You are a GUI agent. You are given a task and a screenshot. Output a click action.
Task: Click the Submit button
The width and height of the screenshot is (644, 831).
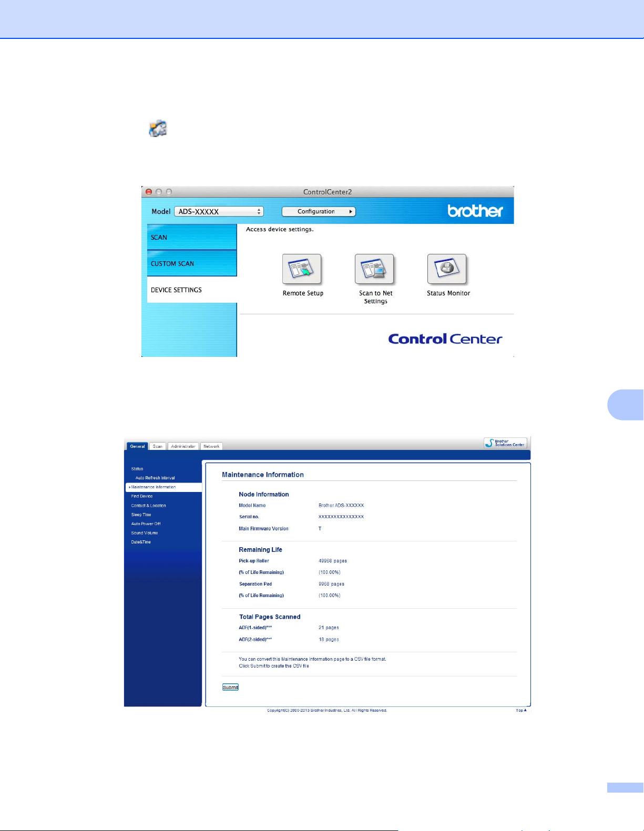[x=230, y=687]
